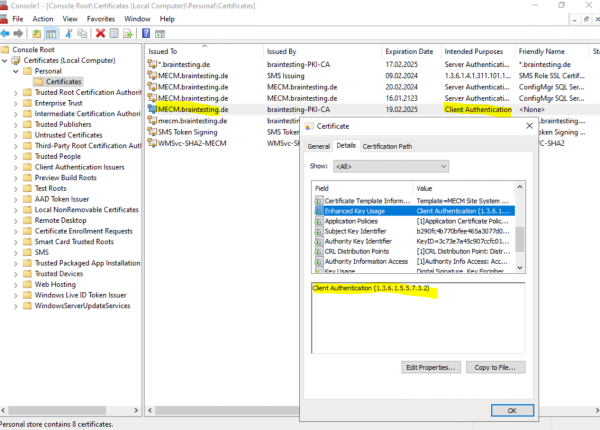Screen dimensions: 600x430
Task: Expand the WindowsServerUpdateServices node
Action: point(16,306)
